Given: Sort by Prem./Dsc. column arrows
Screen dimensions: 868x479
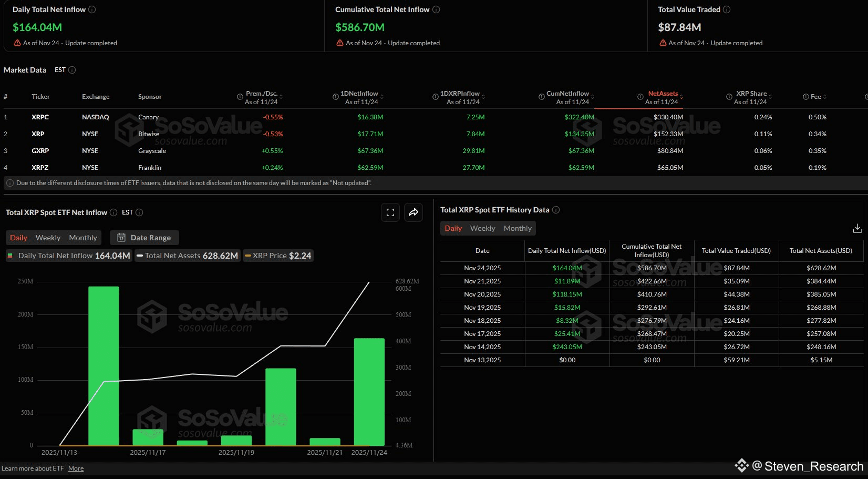Looking at the screenshot, I should point(281,97).
